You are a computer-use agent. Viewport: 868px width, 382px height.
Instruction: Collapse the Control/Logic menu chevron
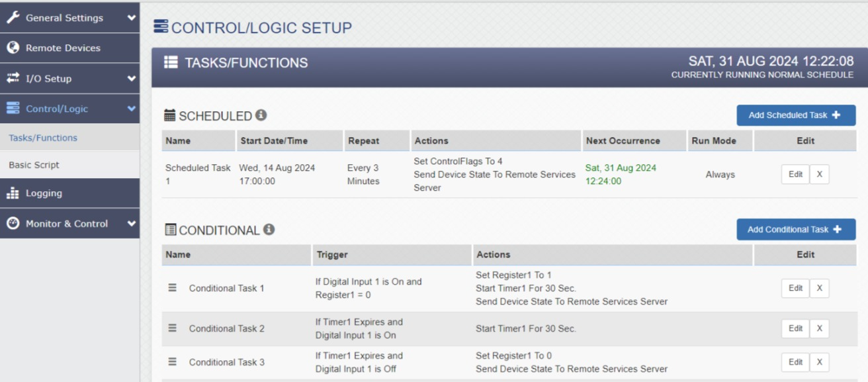[x=131, y=109]
